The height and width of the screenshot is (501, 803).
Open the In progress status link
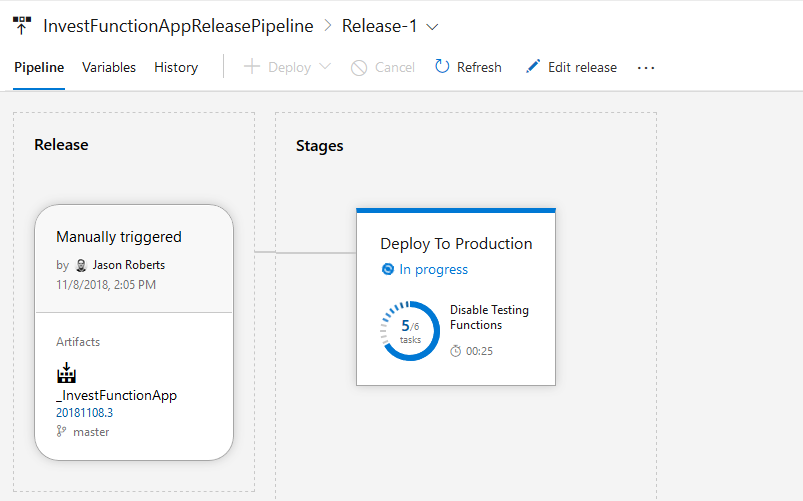pos(434,269)
